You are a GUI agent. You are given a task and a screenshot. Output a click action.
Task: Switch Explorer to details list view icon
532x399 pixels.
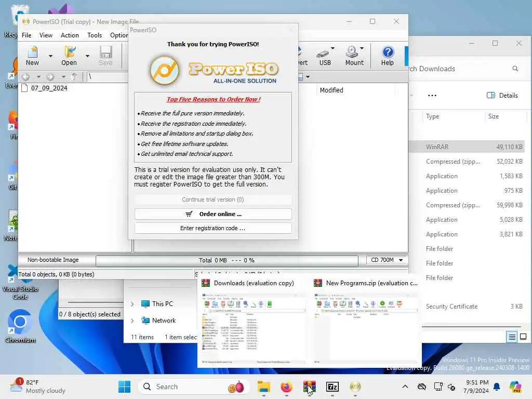click(x=512, y=337)
